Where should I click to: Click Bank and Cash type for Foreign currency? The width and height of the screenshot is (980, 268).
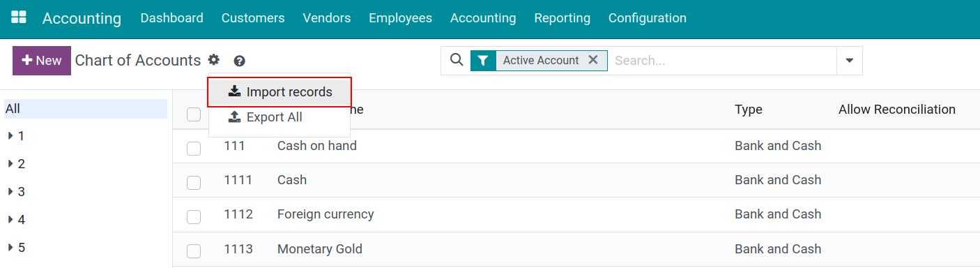778,214
